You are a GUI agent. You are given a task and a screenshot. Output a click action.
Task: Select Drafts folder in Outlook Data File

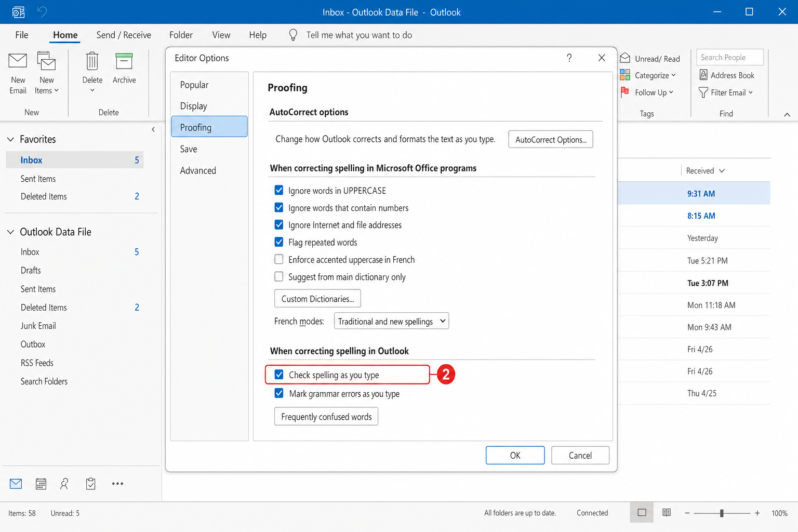coord(31,270)
